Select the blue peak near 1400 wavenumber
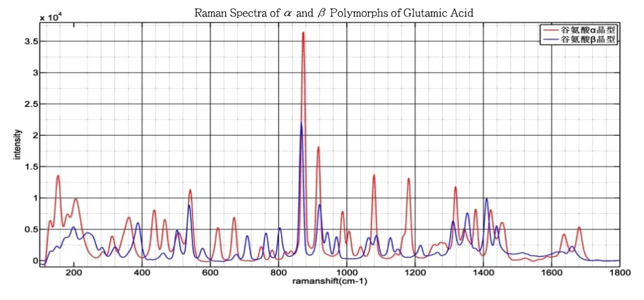This screenshot has height=300, width=644. click(x=485, y=199)
